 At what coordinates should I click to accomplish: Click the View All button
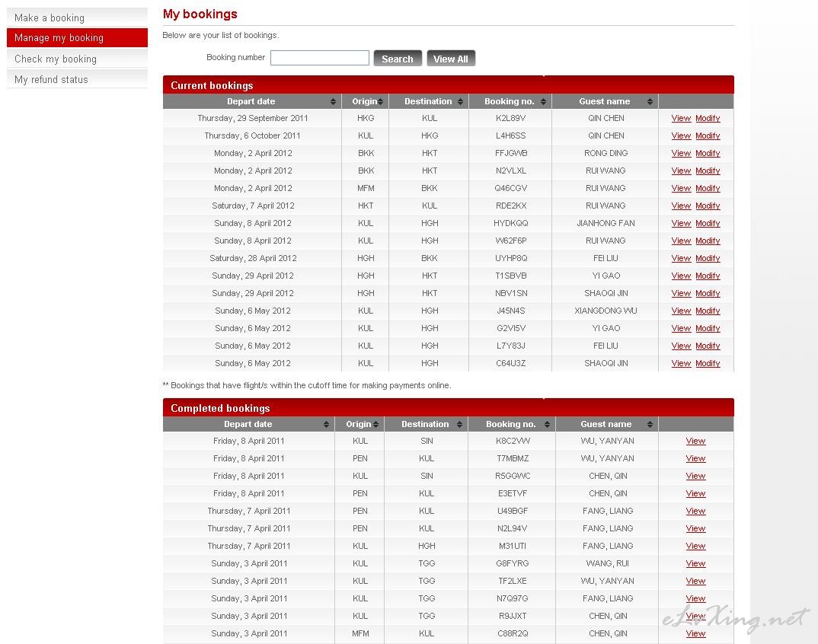pyautogui.click(x=451, y=59)
